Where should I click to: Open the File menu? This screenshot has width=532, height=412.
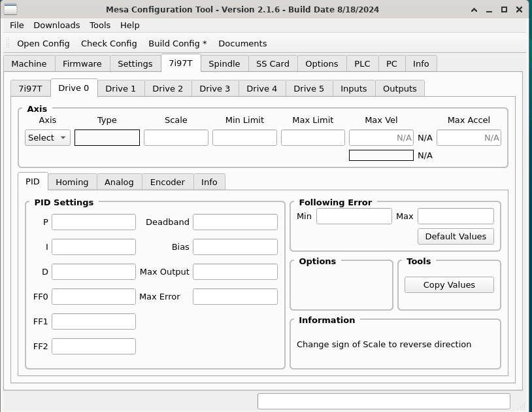click(x=16, y=26)
